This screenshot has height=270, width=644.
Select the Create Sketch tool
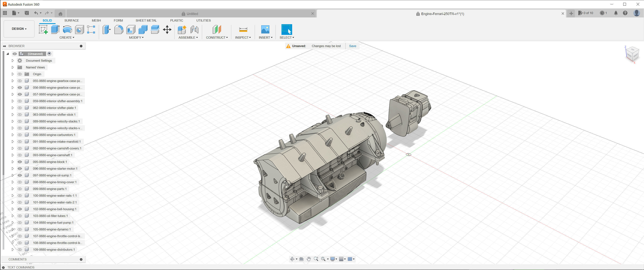[43, 30]
